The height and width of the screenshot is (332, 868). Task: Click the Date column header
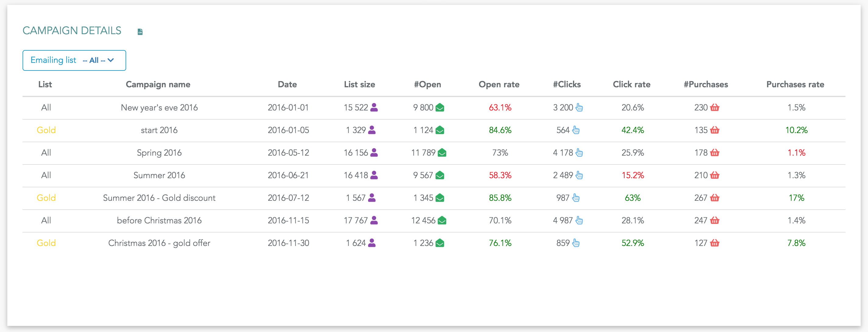(x=287, y=84)
